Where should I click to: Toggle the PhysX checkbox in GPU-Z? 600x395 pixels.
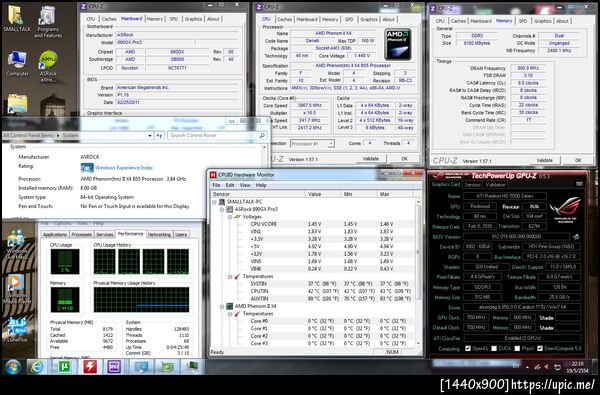[517, 348]
